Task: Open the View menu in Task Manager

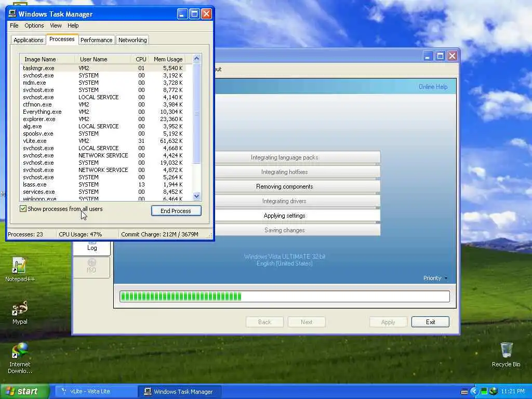Action: pyautogui.click(x=56, y=25)
